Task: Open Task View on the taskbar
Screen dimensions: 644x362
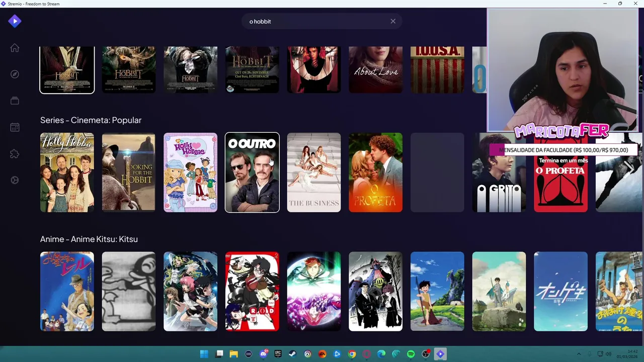Action: pyautogui.click(x=219, y=354)
